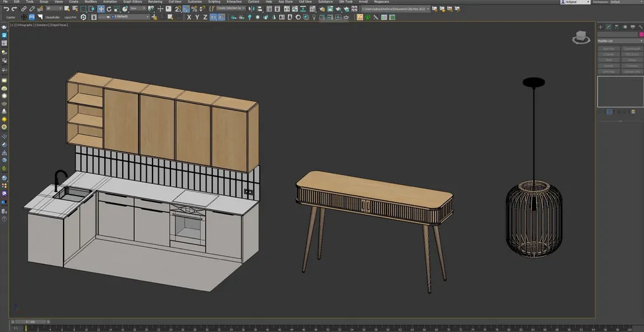
Task: Toggle the Y axis constraint
Action: click(x=196, y=17)
